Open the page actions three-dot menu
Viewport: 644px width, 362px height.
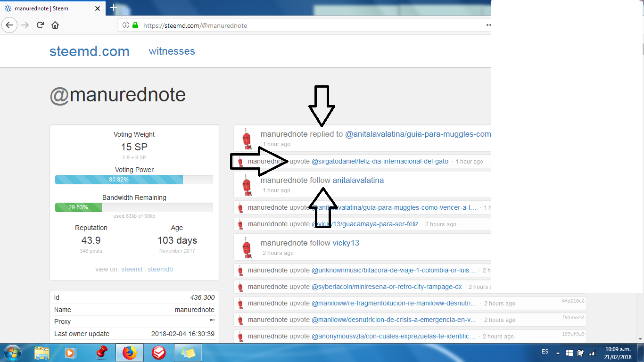pos(488,25)
